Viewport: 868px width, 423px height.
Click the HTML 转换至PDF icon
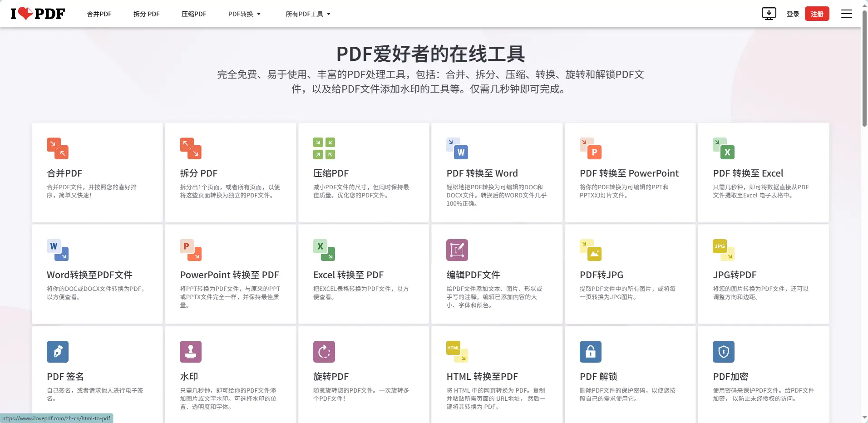[x=457, y=352]
